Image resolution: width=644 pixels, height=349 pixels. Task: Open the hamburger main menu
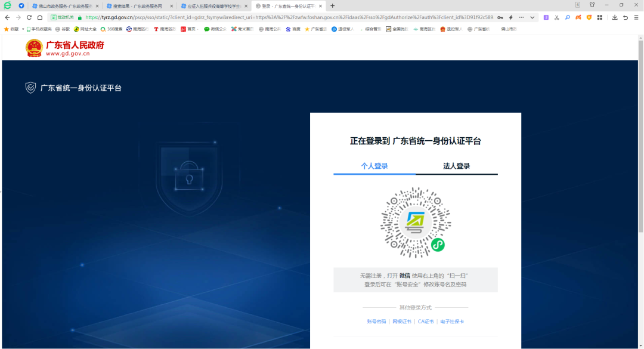tap(636, 17)
